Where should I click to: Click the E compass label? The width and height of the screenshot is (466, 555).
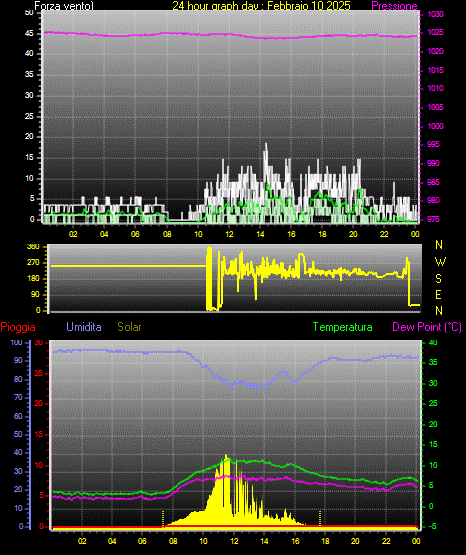tap(438, 294)
